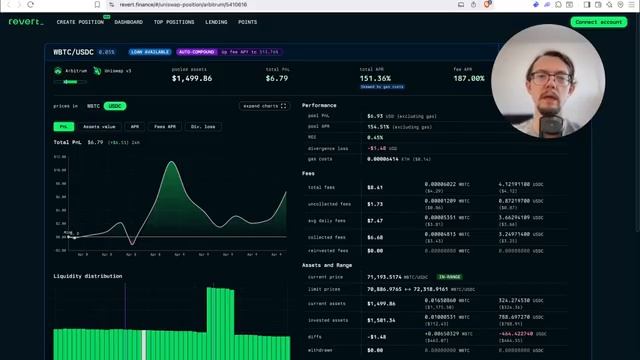640x360 pixels.
Task: Reload the page with the refresh icon
Action: [x=31, y=4]
